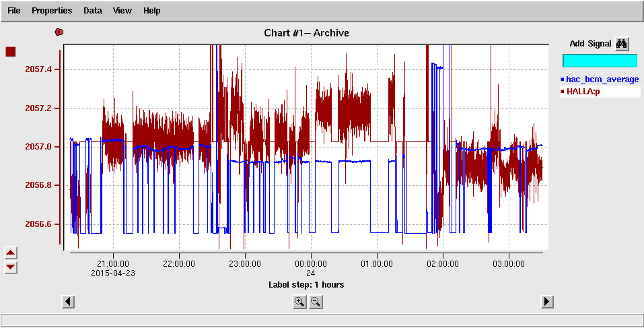Shift the Y axis down with red arrow

coord(11,267)
